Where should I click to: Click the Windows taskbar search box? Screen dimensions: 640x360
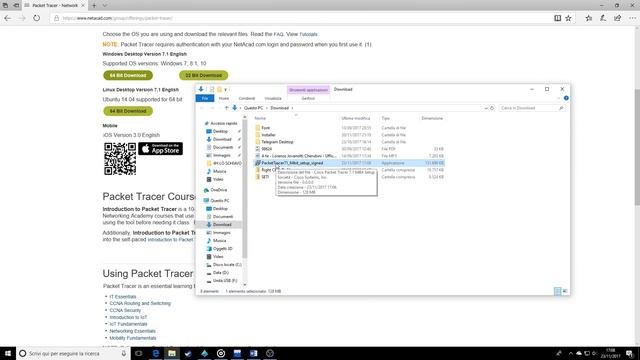[x=72, y=353]
